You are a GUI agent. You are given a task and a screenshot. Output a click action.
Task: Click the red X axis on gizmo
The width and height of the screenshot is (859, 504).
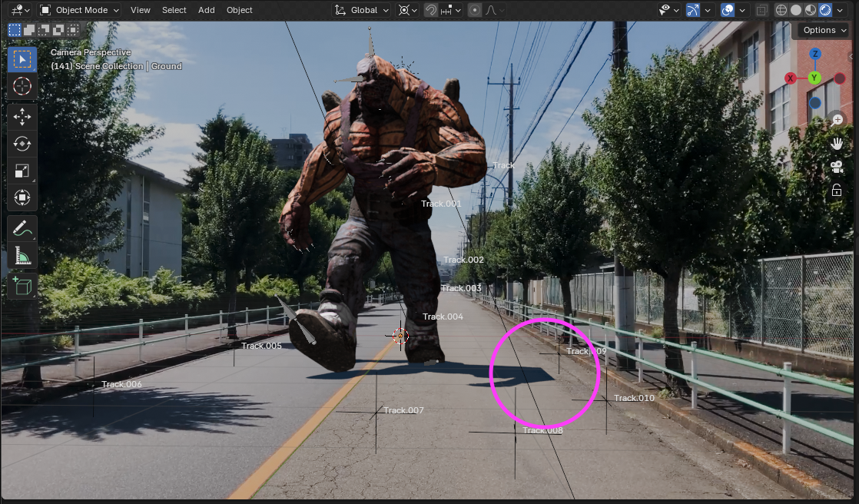point(790,78)
